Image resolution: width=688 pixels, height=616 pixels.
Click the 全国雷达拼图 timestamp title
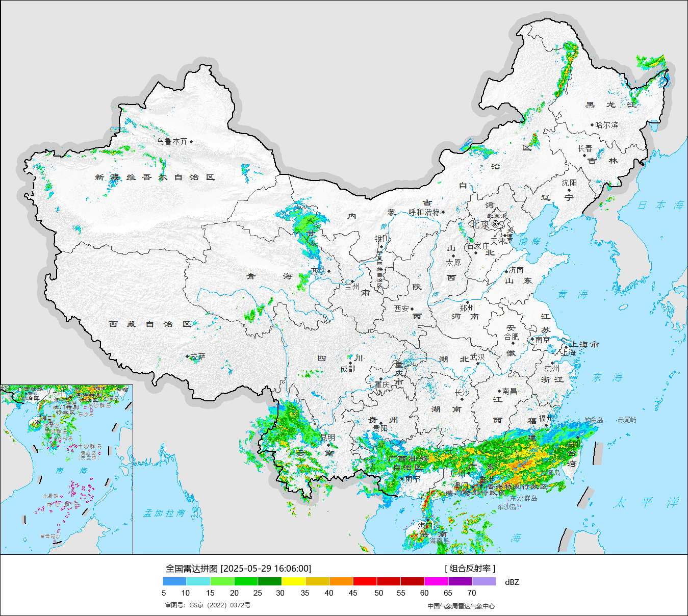tap(238, 569)
